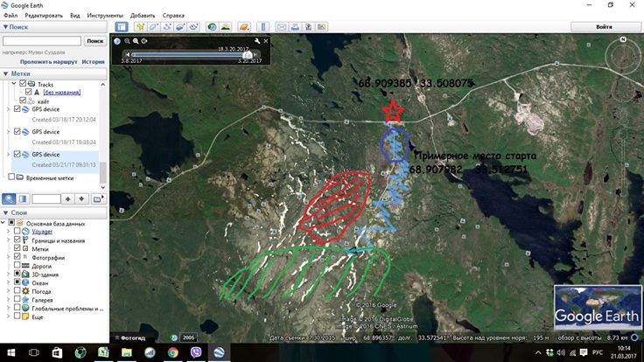Click the time slider zoom in magnifier
The width and height of the screenshot is (644, 362).
tap(136, 41)
